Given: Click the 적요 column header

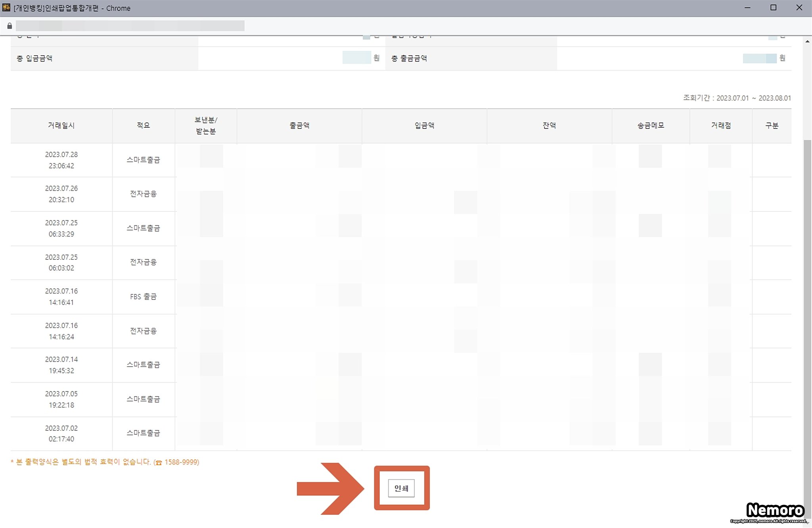Looking at the screenshot, I should click(x=143, y=125).
